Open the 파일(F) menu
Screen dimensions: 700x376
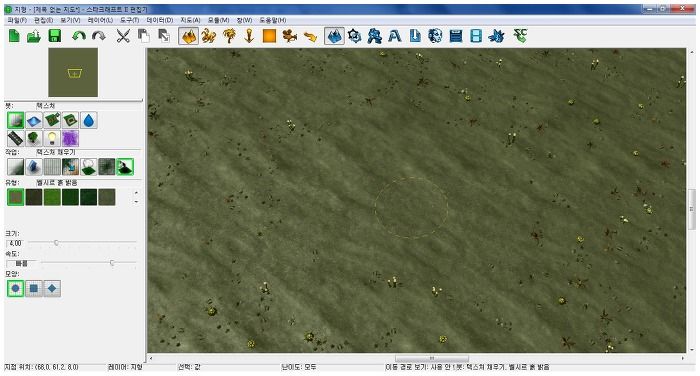[x=17, y=20]
